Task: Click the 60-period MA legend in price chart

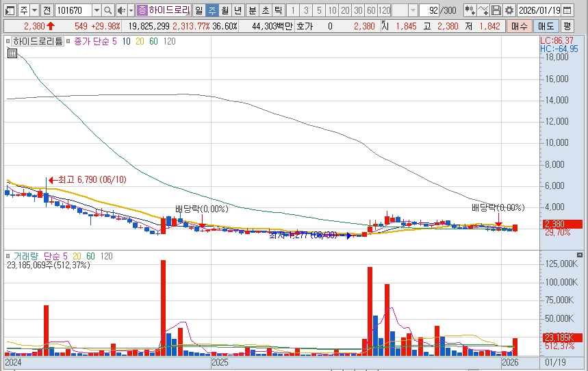Action: [153, 41]
